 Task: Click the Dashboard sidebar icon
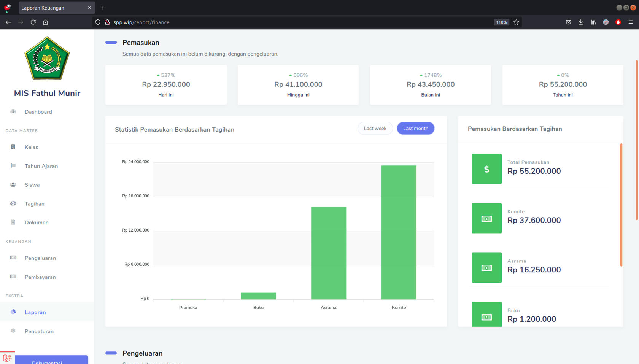click(x=13, y=111)
